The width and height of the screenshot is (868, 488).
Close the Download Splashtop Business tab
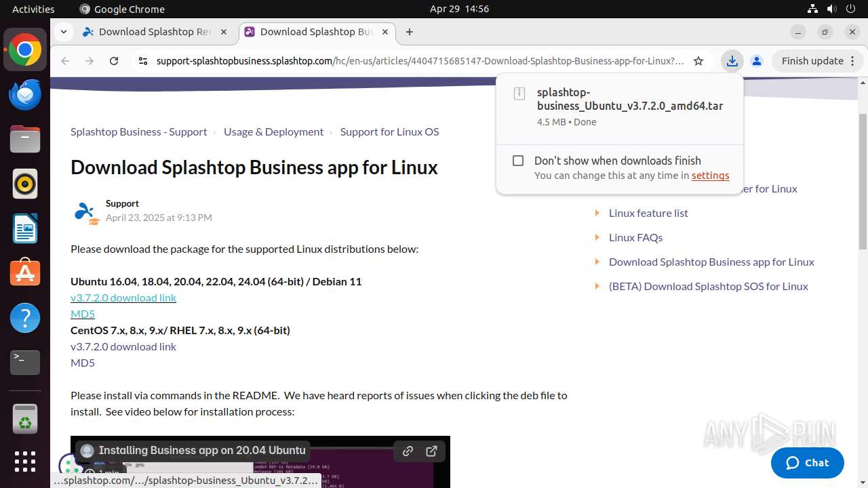click(x=385, y=32)
